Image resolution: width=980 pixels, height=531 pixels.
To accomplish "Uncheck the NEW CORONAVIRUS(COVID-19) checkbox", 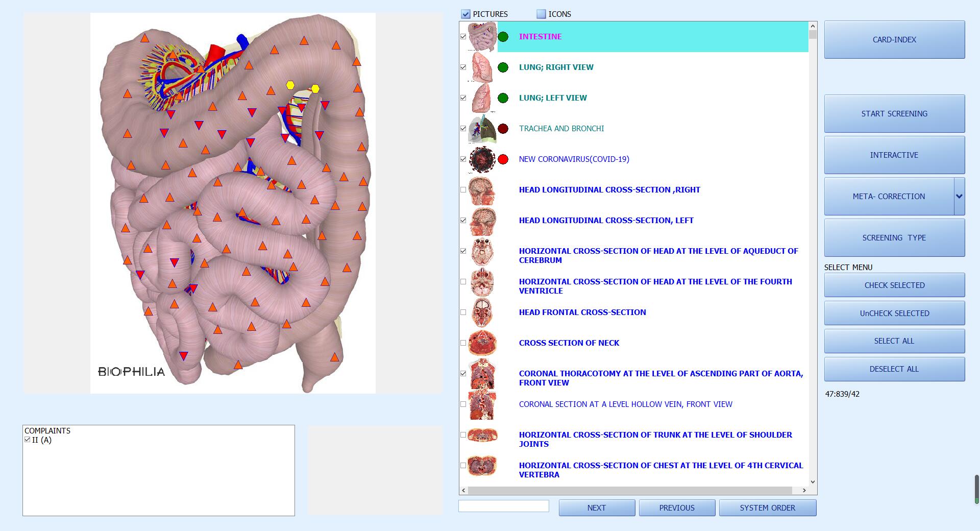I will [463, 159].
